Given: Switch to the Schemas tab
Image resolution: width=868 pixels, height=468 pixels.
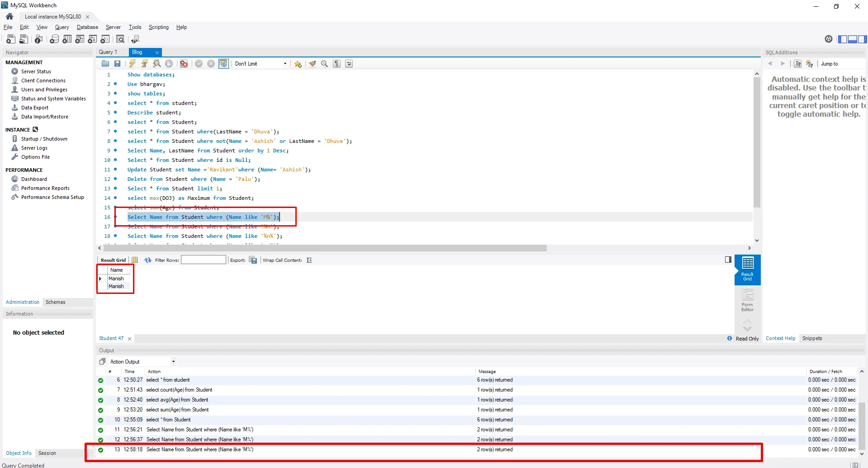Looking at the screenshot, I should tap(55, 302).
